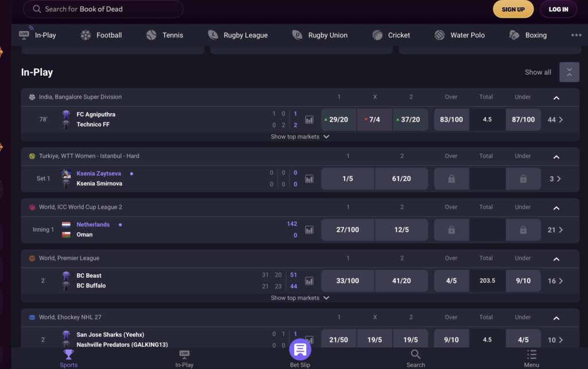Open stats icon for Netherlands vs Oman

point(309,230)
